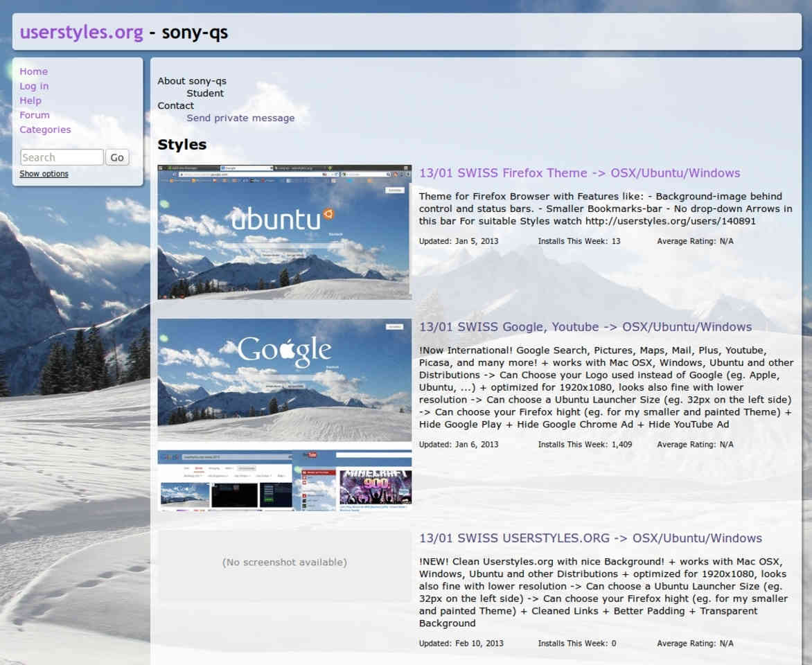Select 'Updated: Feb 10, 2013' text
Screen dimensions: 812x665
461,644
